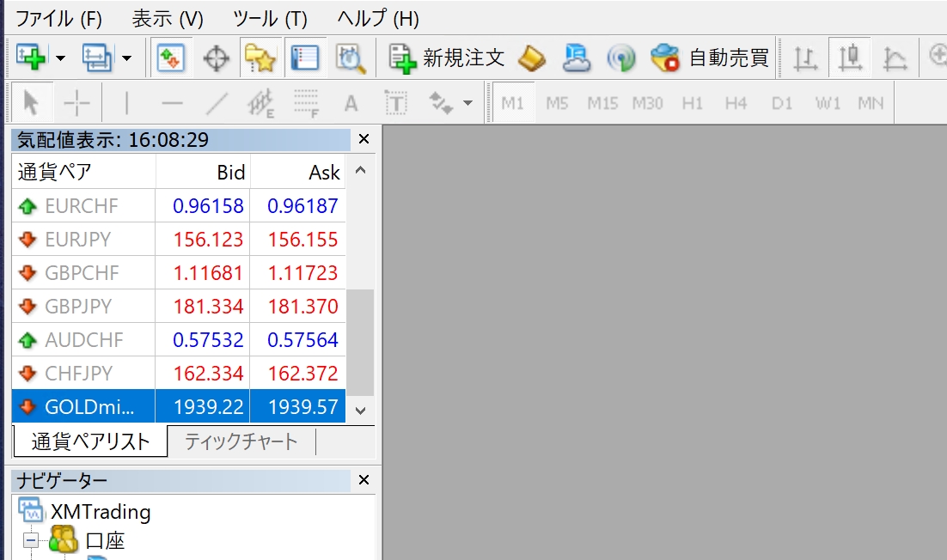Click the market watch scroll up arrow
This screenshot has width=947, height=560.
click(361, 170)
